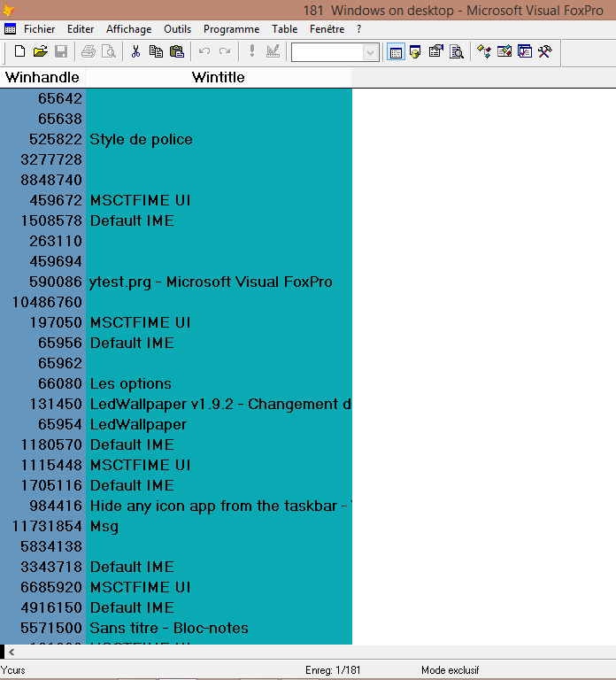Open the Editer menu

[81, 29]
